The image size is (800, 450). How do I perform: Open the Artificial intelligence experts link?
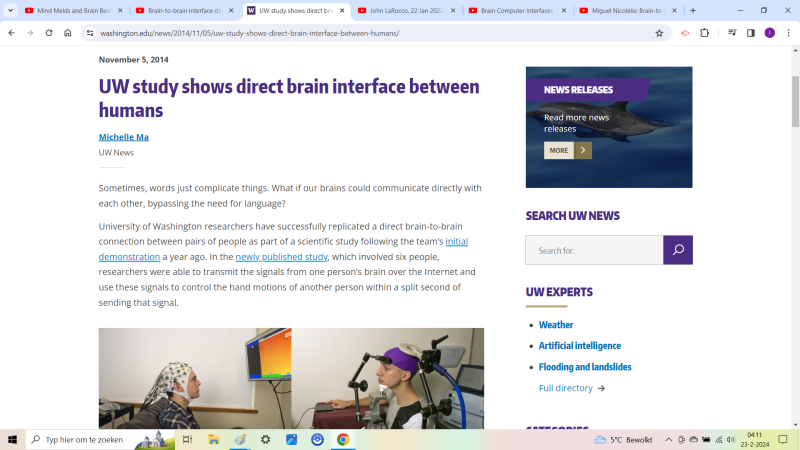tap(580, 345)
